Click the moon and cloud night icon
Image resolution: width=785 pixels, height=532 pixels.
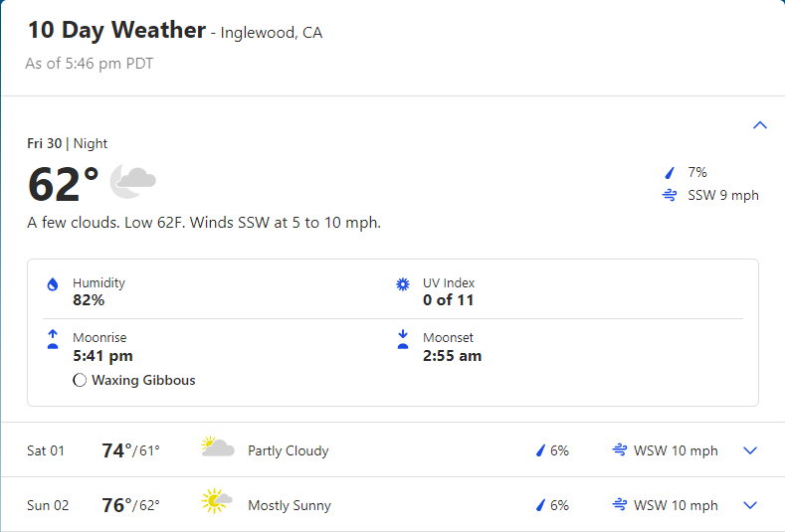click(x=133, y=181)
